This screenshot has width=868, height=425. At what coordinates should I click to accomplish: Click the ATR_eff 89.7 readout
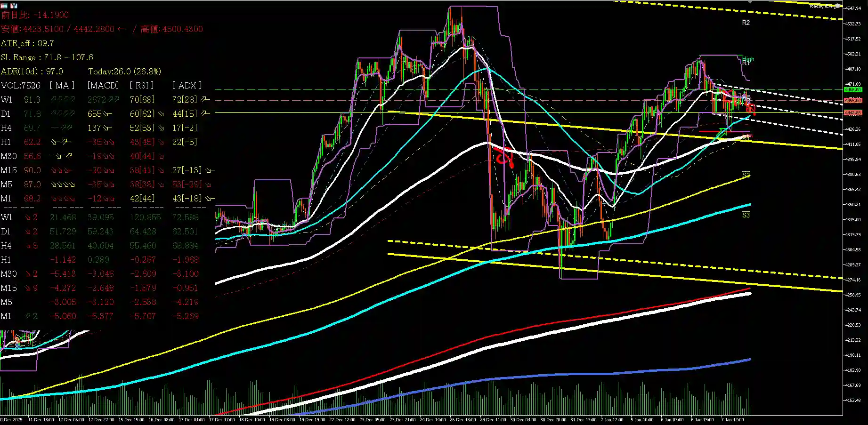coord(27,43)
